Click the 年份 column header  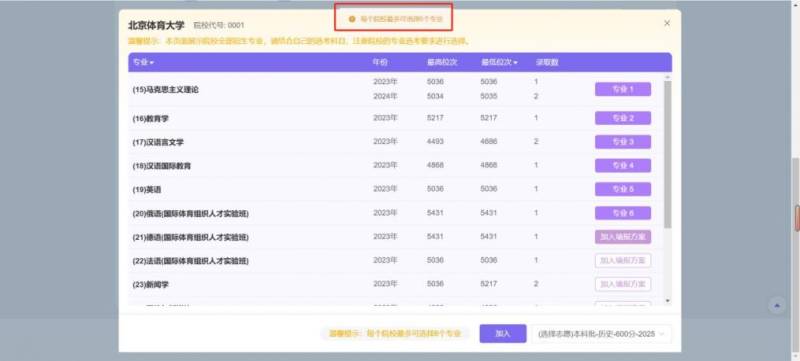[x=380, y=62]
